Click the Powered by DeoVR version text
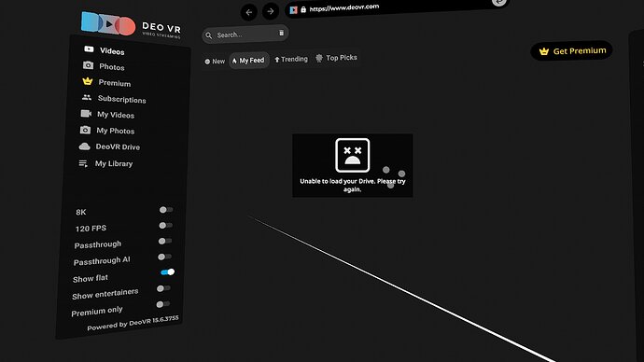Viewport: 644px width, 362px height. 133,323
